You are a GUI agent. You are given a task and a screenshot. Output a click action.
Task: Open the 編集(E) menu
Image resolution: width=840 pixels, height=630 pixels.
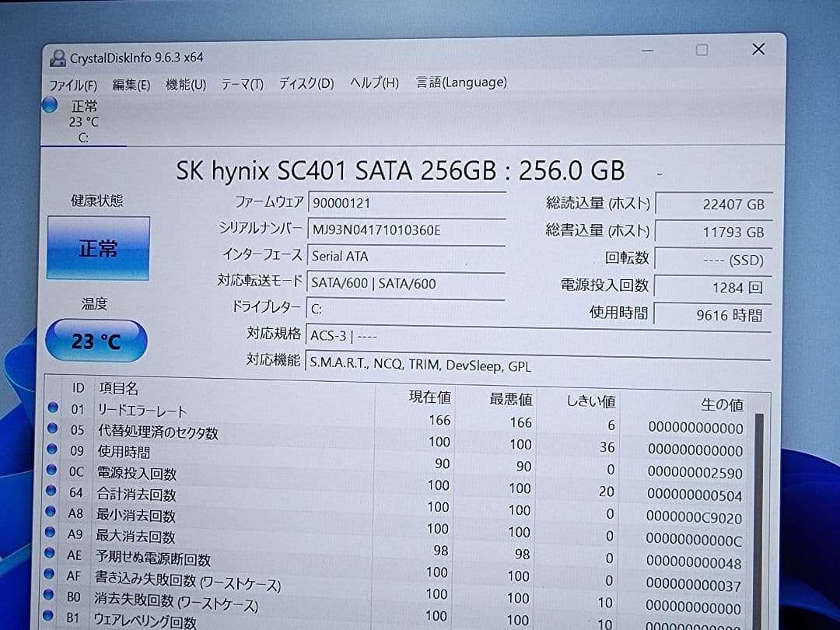click(x=131, y=85)
